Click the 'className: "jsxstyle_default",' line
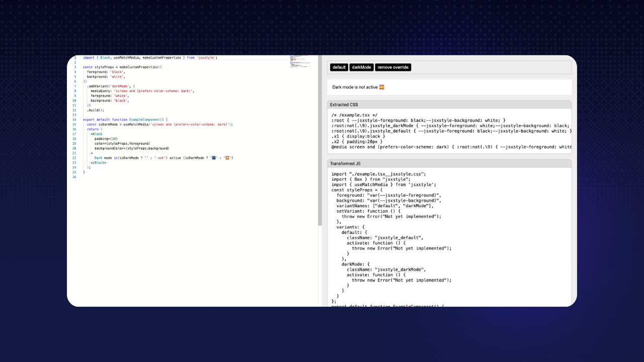644x362 pixels. (385, 237)
